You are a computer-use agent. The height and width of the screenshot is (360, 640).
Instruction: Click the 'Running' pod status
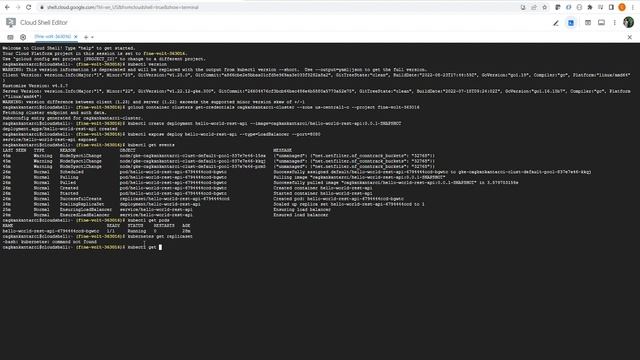tap(137, 231)
